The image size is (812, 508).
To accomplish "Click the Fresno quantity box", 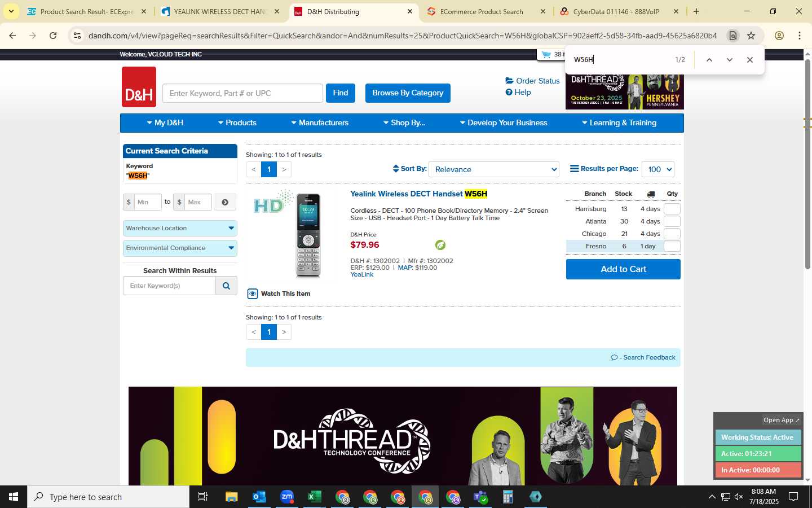I will (x=672, y=246).
